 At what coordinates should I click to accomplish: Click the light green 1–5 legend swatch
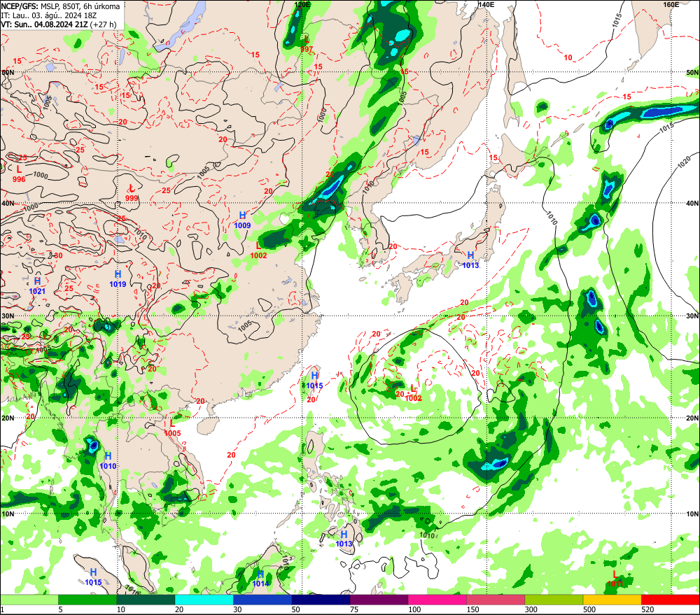click(29, 600)
